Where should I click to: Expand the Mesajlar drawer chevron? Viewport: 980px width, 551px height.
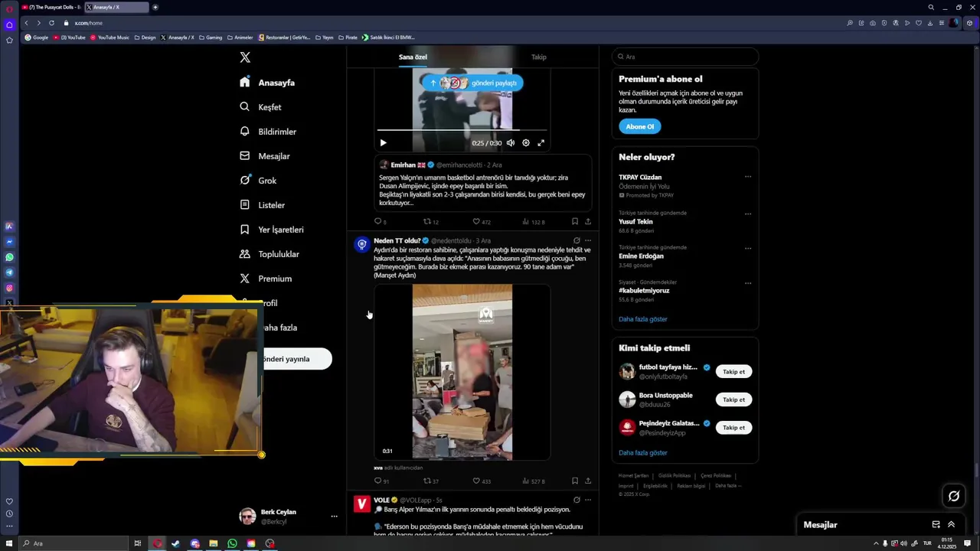pyautogui.click(x=952, y=525)
